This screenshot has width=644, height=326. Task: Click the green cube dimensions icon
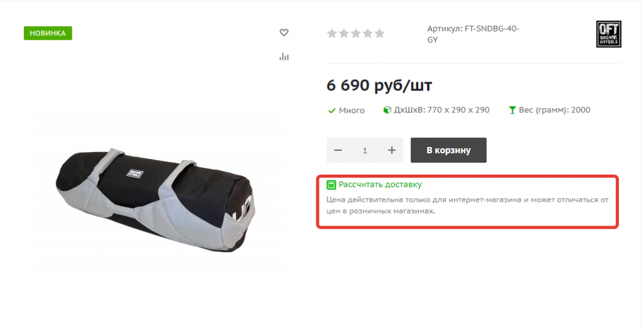pyautogui.click(x=387, y=110)
